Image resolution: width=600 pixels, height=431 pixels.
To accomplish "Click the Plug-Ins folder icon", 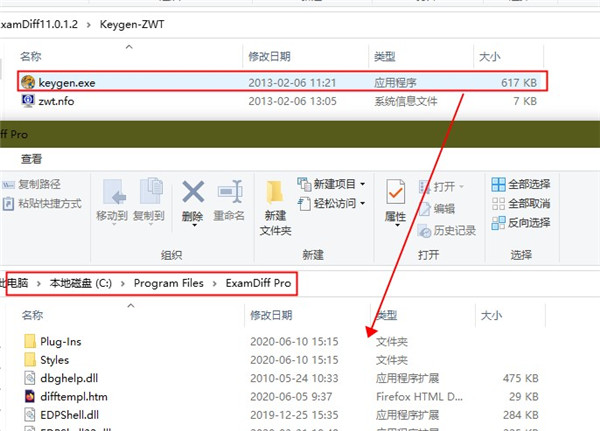I will pos(30,341).
